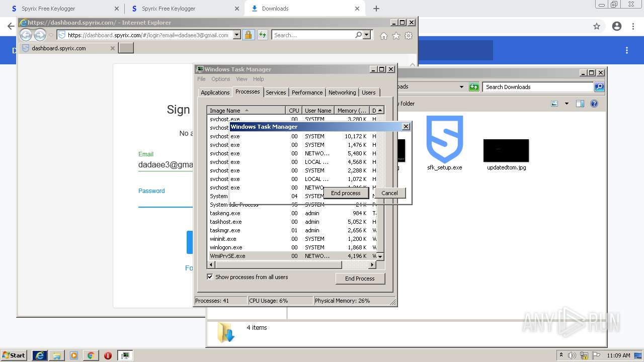Image resolution: width=644 pixels, height=362 pixels.
Task: Open Explorer help question mark icon
Action: 594,104
